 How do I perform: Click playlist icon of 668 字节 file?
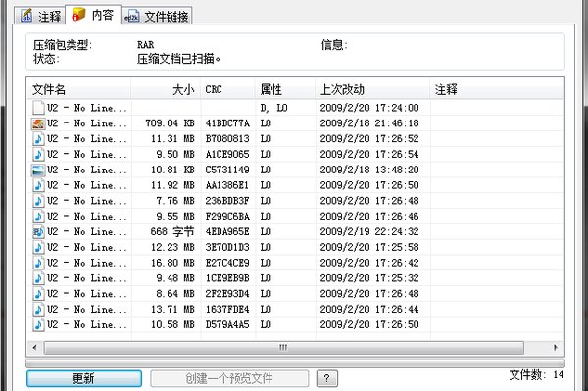pyautogui.click(x=38, y=231)
